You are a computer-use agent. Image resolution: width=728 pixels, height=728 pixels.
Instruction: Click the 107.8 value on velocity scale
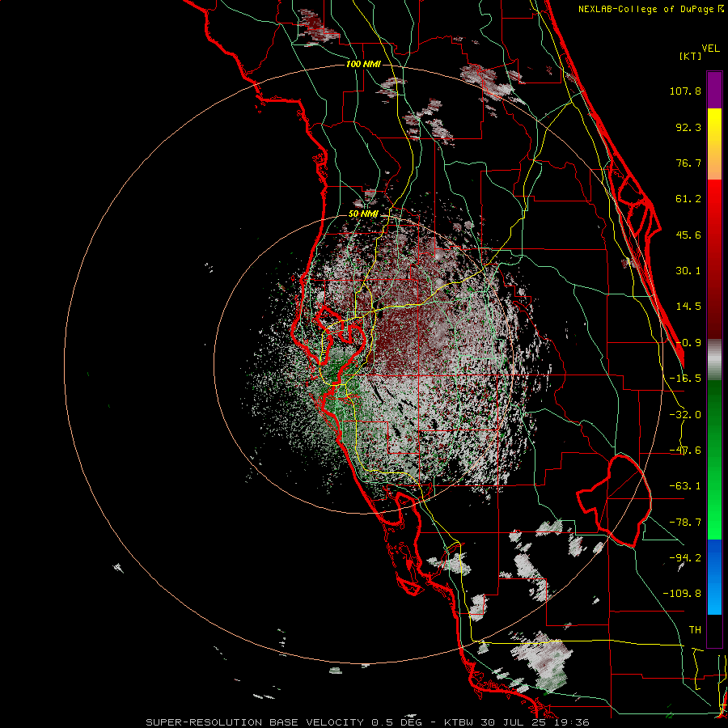coord(685,91)
